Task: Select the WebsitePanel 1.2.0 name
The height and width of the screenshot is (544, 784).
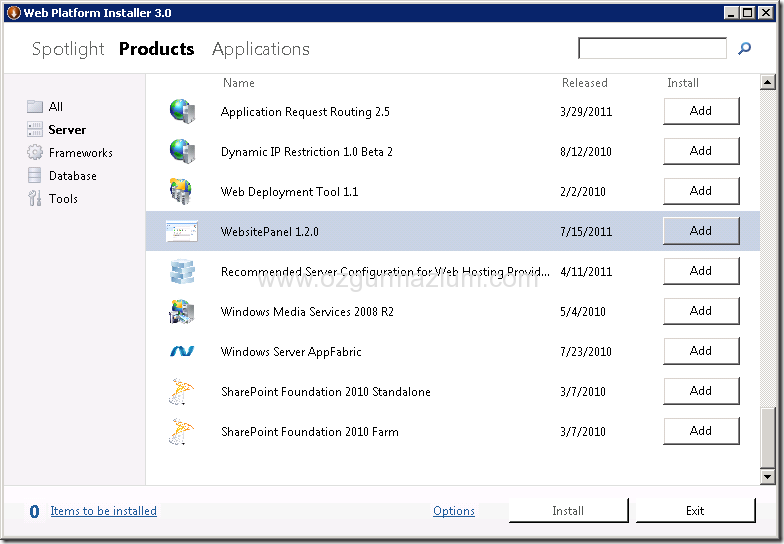Action: [270, 232]
